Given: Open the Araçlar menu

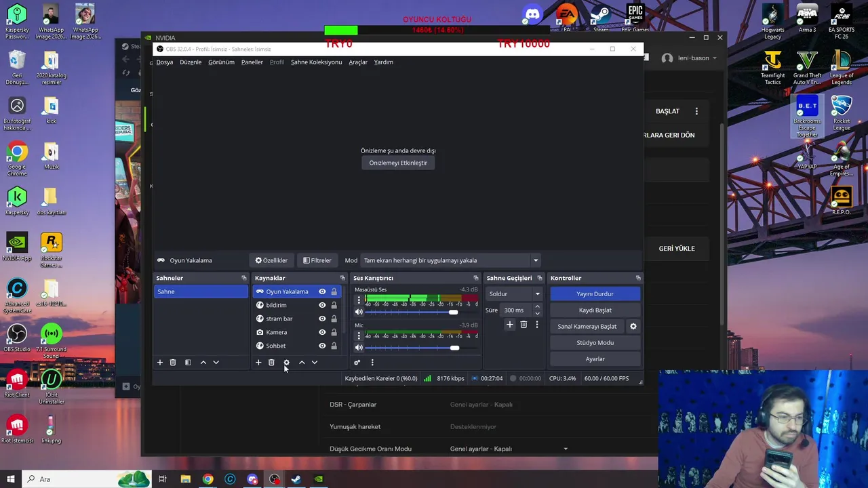Looking at the screenshot, I should pyautogui.click(x=358, y=62).
